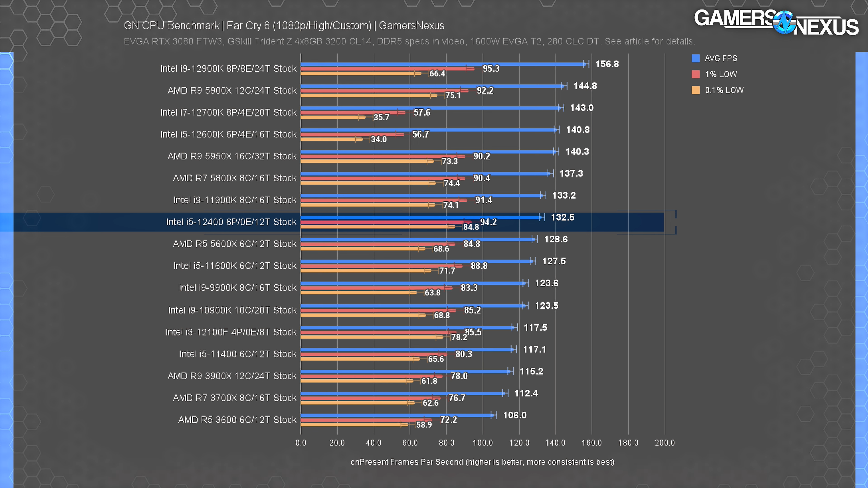This screenshot has height=488, width=868.
Task: Click the 75.1 value for R9 5900X
Action: click(x=453, y=96)
